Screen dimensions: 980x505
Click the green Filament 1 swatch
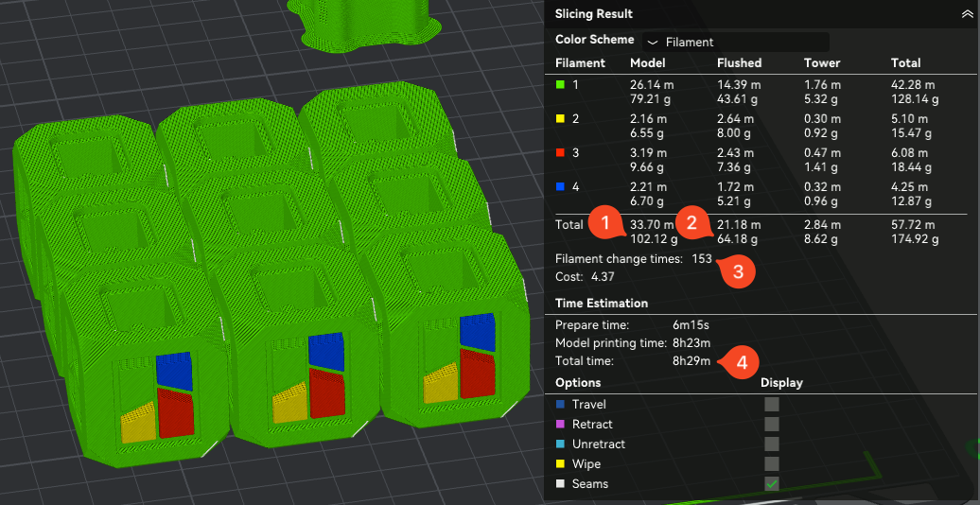[x=560, y=85]
